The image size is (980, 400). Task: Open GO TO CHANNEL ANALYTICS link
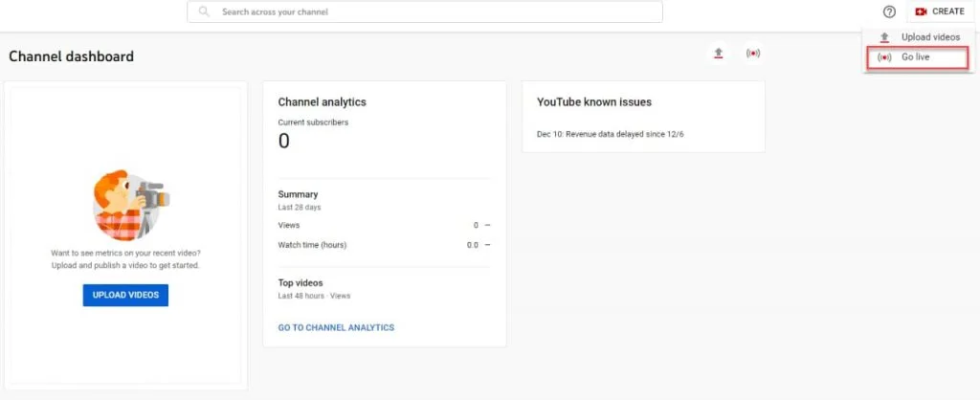tap(336, 327)
